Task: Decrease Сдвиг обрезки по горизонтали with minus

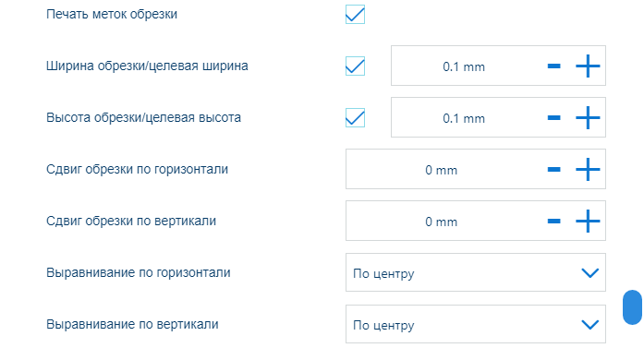Action: [x=554, y=170]
